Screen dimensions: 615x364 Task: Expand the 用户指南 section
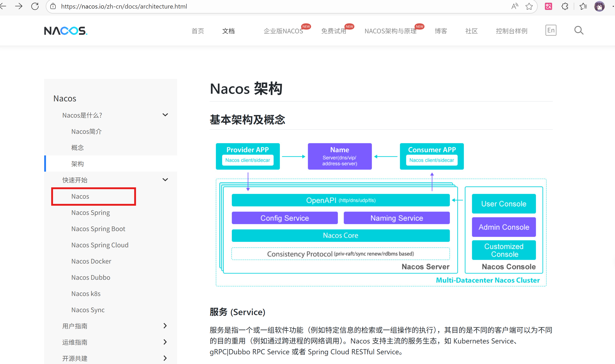165,326
